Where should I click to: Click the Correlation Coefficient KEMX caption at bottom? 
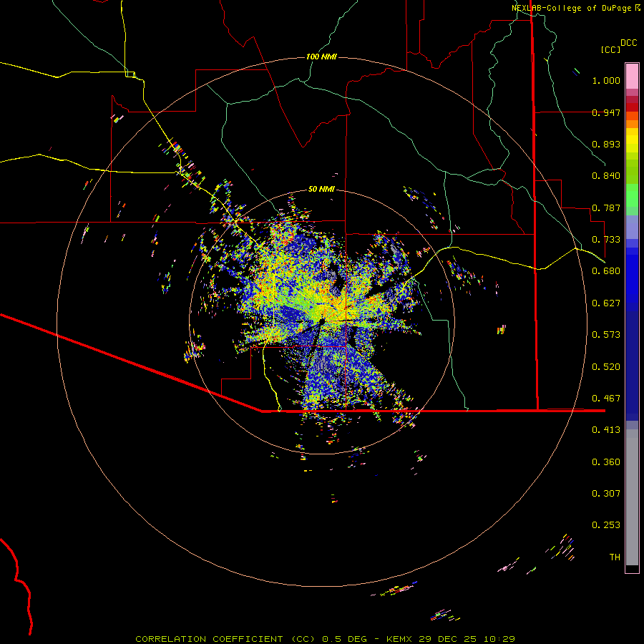pyautogui.click(x=325, y=639)
